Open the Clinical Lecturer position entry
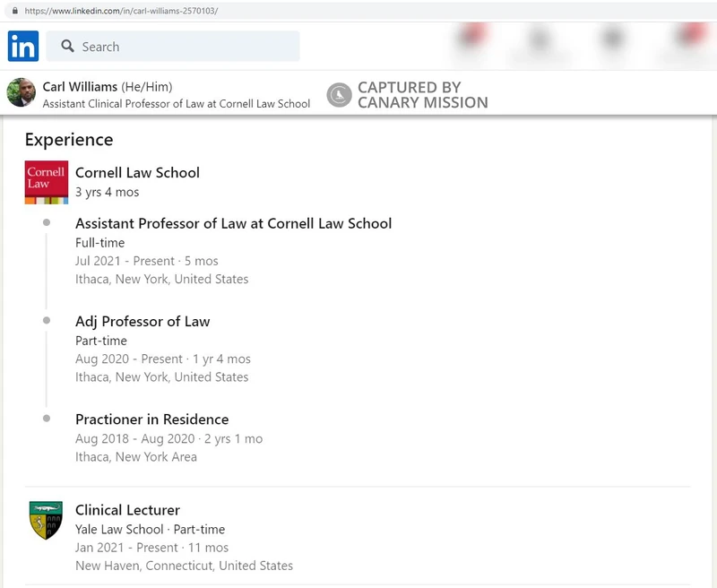Screen dimensions: 717x588 click(x=127, y=510)
